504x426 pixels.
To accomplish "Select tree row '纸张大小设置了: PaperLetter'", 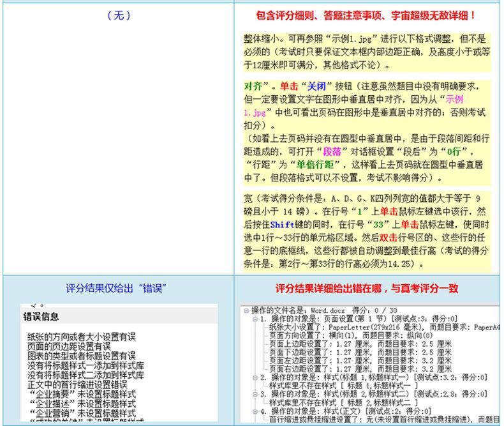I will 385,327.
